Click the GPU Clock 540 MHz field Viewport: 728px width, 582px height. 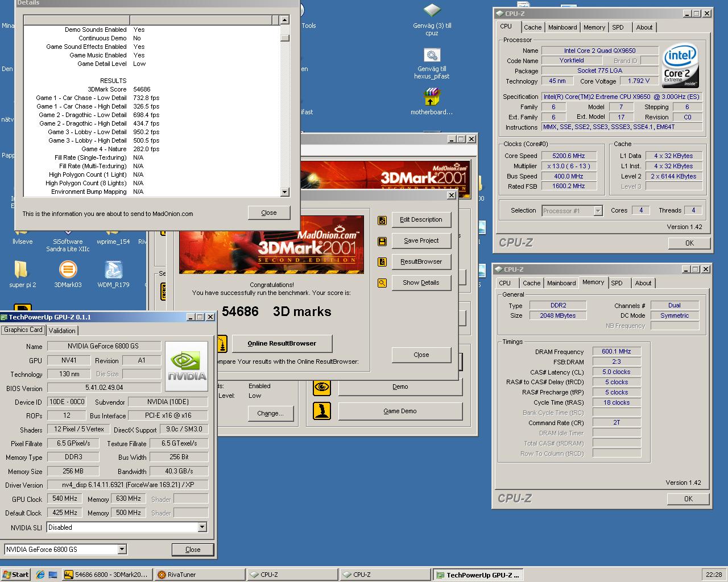(64, 498)
